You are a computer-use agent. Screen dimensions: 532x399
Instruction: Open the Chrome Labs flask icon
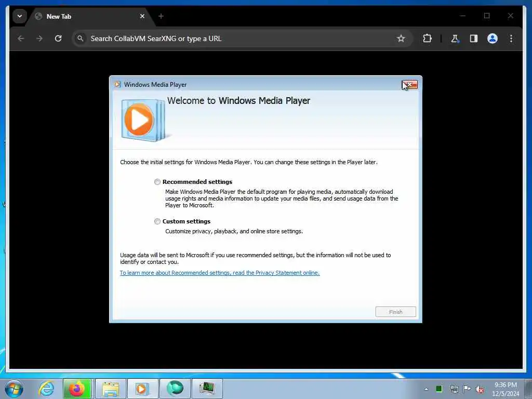(455, 38)
